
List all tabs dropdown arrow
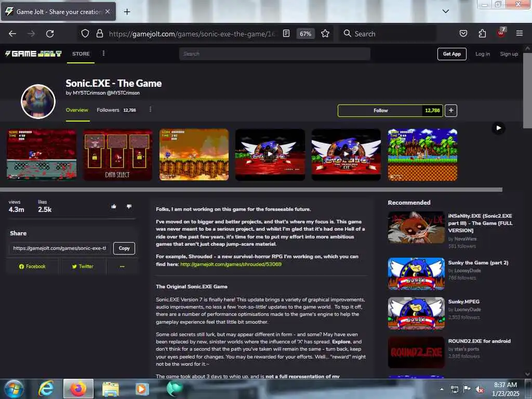(445, 11)
